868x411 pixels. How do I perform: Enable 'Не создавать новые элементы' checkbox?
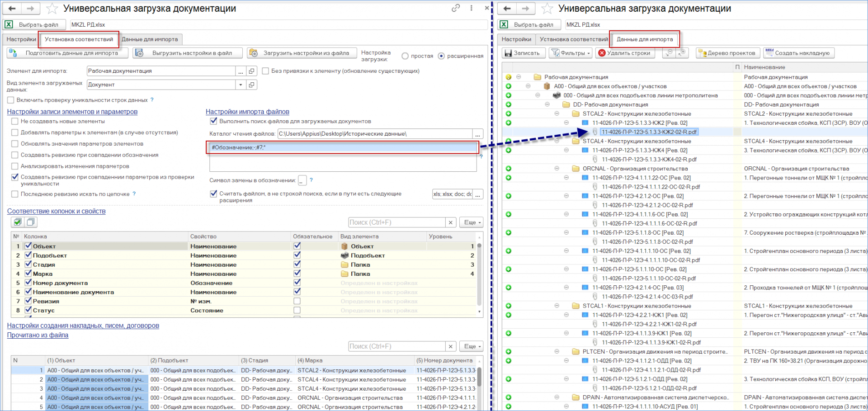click(x=15, y=121)
